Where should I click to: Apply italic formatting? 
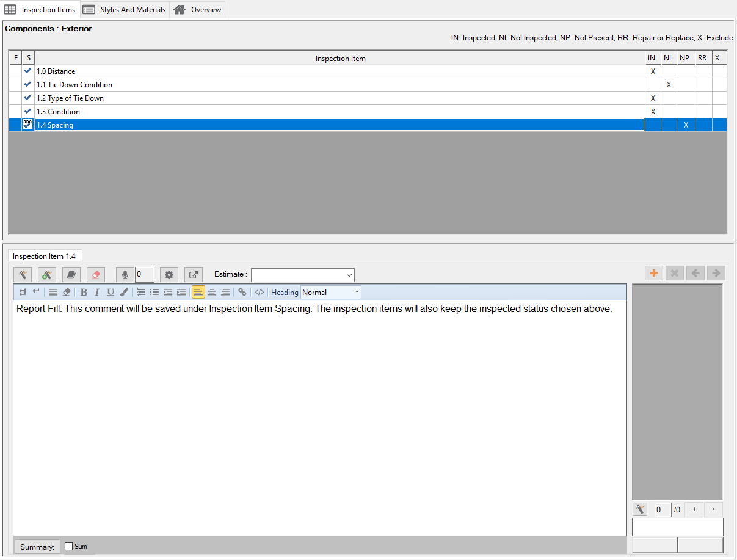click(96, 292)
